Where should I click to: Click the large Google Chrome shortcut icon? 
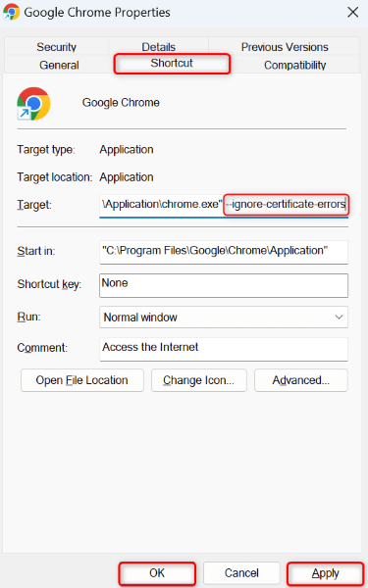pyautogui.click(x=33, y=104)
